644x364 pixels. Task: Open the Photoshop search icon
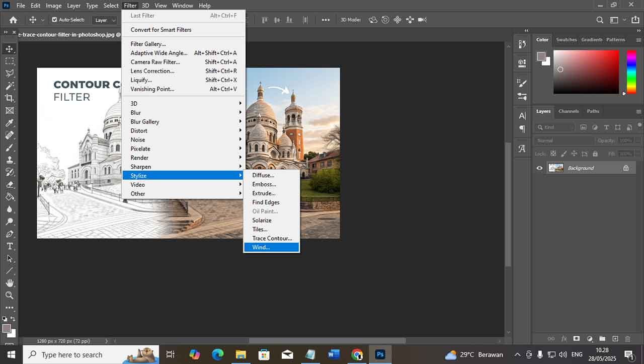coord(600,20)
